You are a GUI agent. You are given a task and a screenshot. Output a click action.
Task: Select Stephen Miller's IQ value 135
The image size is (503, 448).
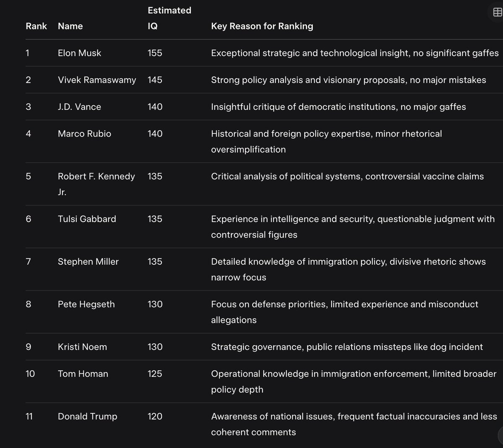155,262
